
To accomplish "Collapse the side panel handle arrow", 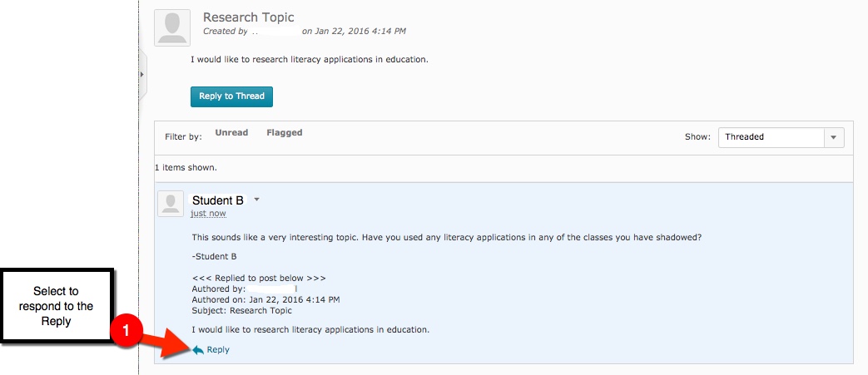I will [141, 75].
